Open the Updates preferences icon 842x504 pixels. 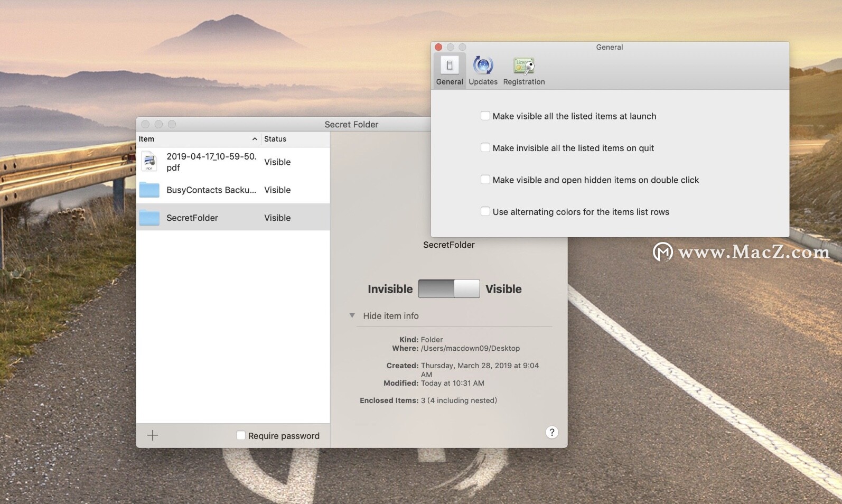(x=483, y=66)
